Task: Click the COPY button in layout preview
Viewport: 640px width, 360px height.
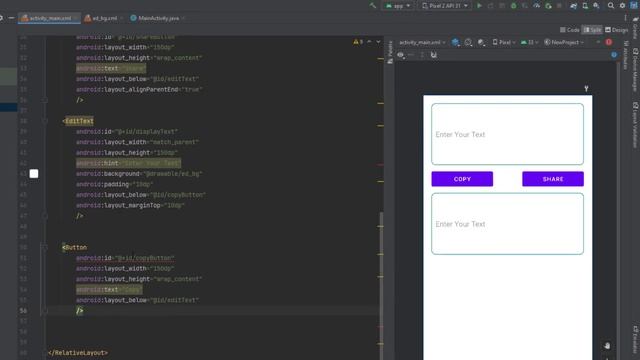Action: [462, 179]
